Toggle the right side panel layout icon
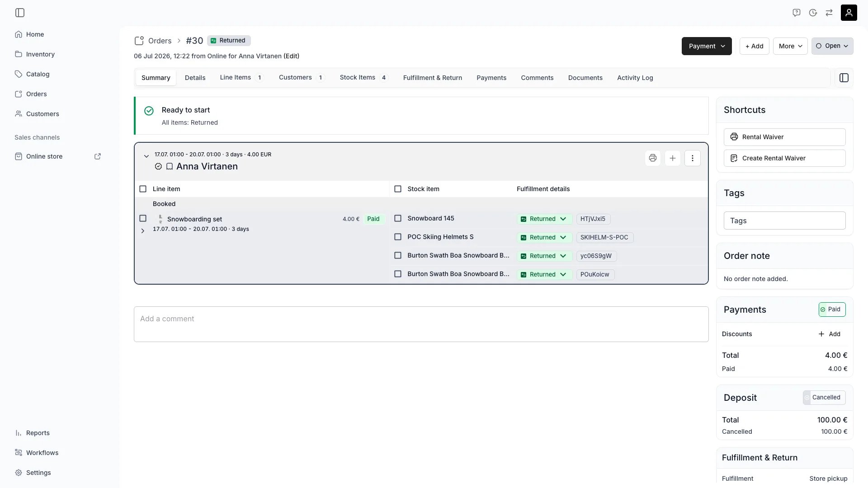 coord(844,78)
